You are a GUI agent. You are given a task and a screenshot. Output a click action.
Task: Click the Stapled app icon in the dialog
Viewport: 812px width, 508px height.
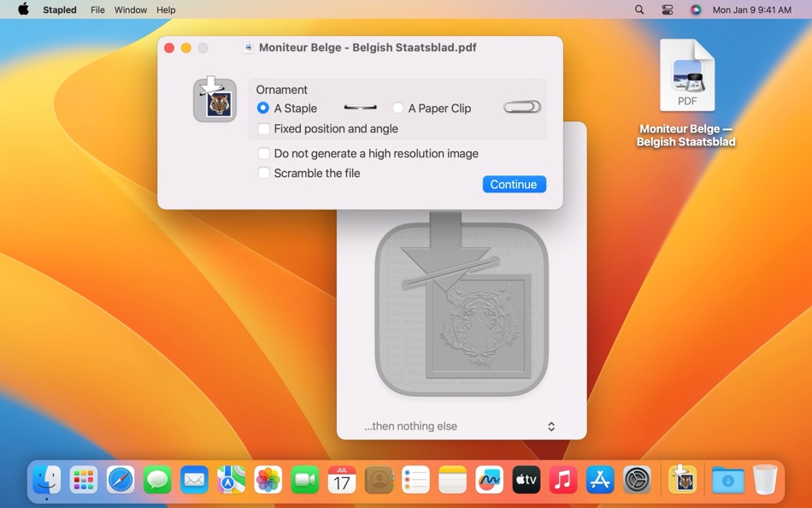pyautogui.click(x=215, y=99)
